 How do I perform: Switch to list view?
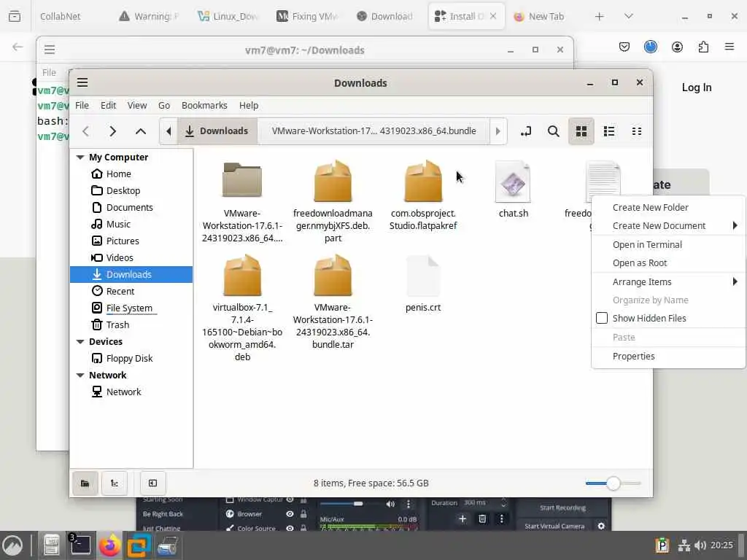[609, 131]
